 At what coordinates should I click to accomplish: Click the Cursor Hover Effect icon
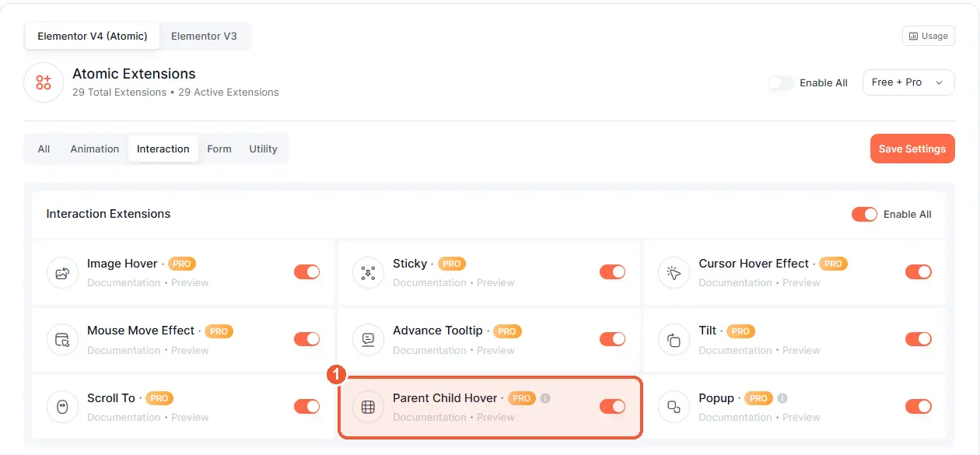click(x=674, y=273)
